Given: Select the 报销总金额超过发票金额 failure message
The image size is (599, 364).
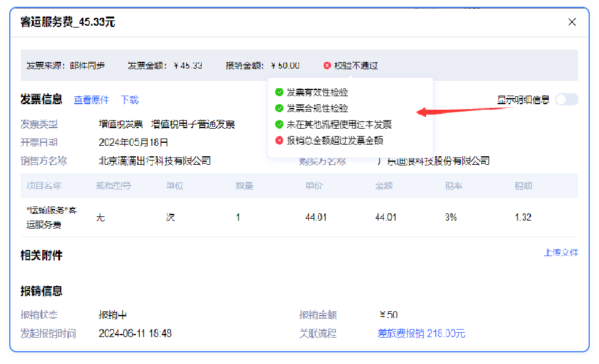Looking at the screenshot, I should coord(335,140).
